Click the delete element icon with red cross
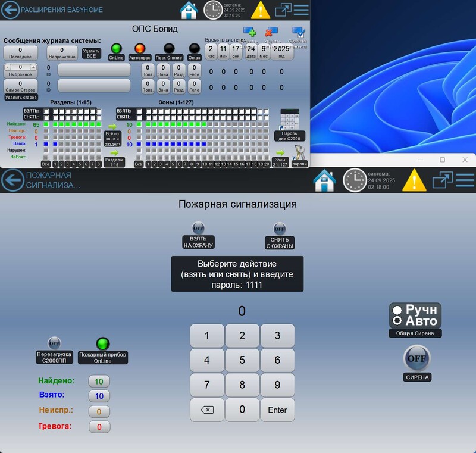 [271, 32]
